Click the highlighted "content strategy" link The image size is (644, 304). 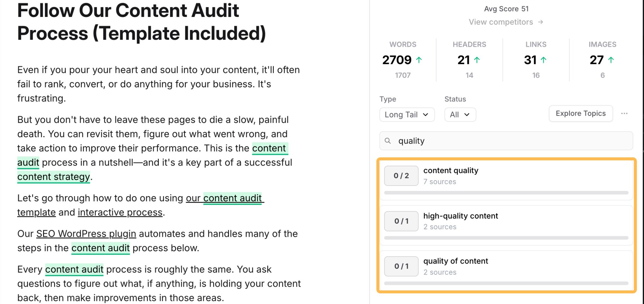[54, 177]
